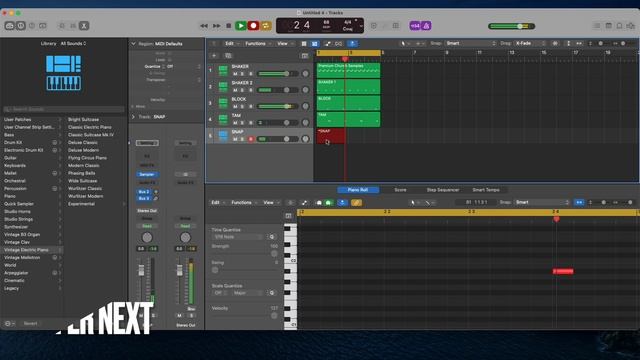Toggle record enable on SNAP track

[x=251, y=139]
